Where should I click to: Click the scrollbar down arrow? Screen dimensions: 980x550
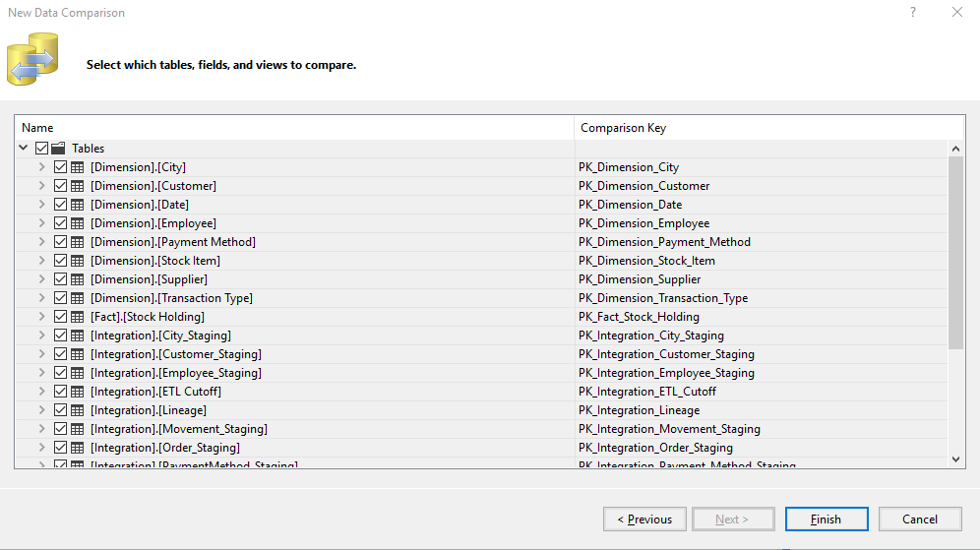pos(955,459)
